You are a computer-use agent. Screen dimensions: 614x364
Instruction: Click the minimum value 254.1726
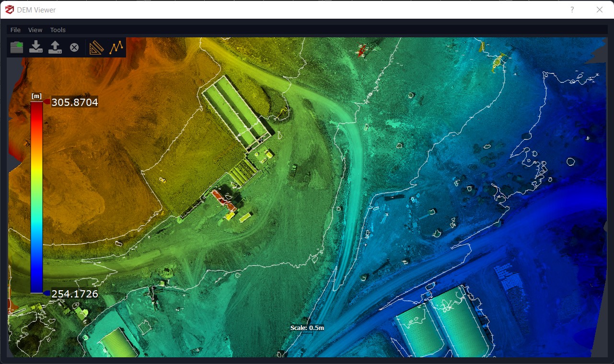(x=75, y=294)
